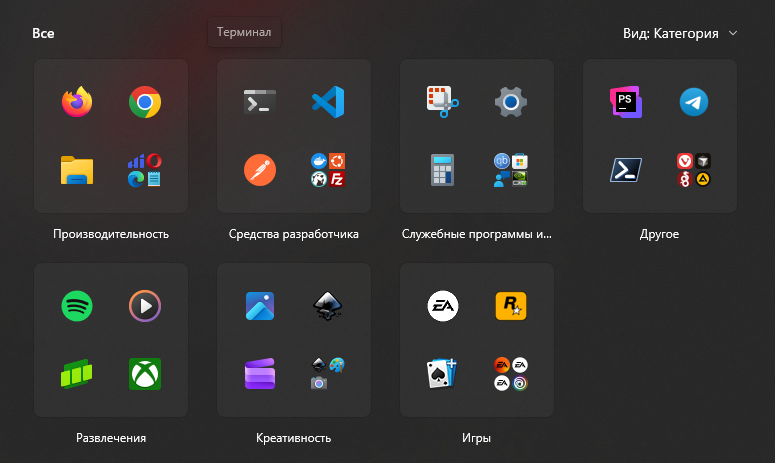The height and width of the screenshot is (463, 775).
Task: Open Clipchamp video editor
Action: pyautogui.click(x=260, y=374)
